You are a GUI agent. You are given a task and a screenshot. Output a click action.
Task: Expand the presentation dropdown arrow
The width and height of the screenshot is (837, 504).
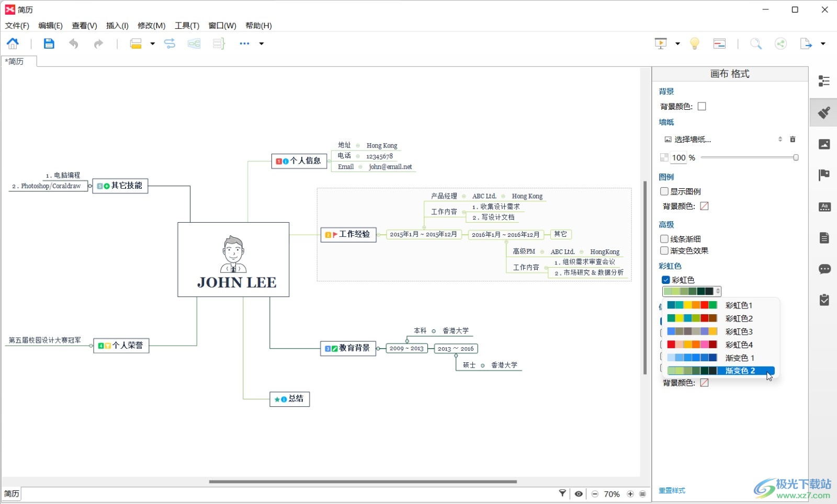point(677,43)
